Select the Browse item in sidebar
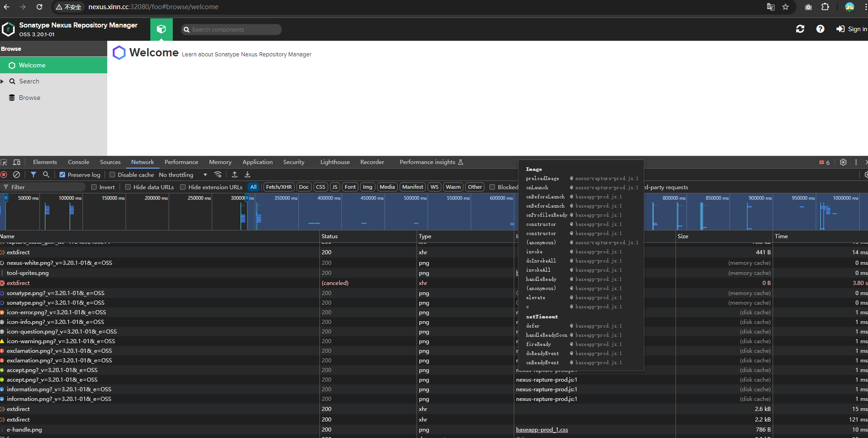 tap(54, 98)
